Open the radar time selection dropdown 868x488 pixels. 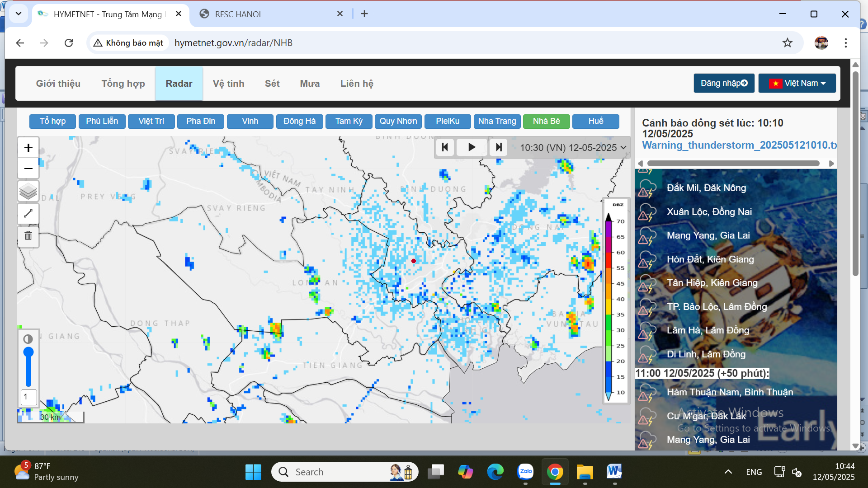pyautogui.click(x=573, y=148)
